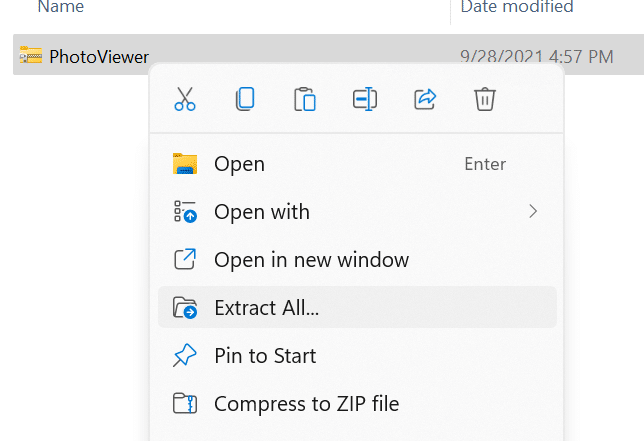Sort by the Name column header

pyautogui.click(x=61, y=7)
